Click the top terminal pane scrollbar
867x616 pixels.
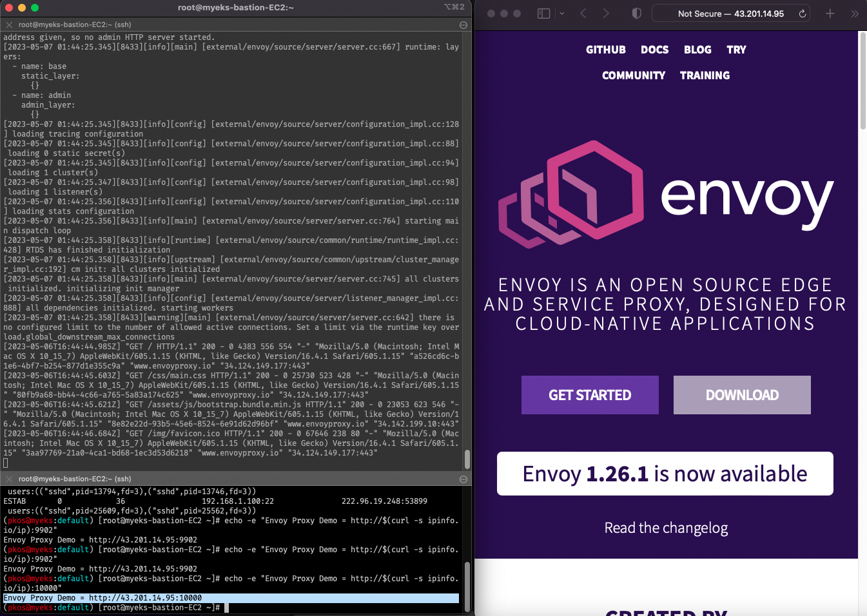point(467,459)
